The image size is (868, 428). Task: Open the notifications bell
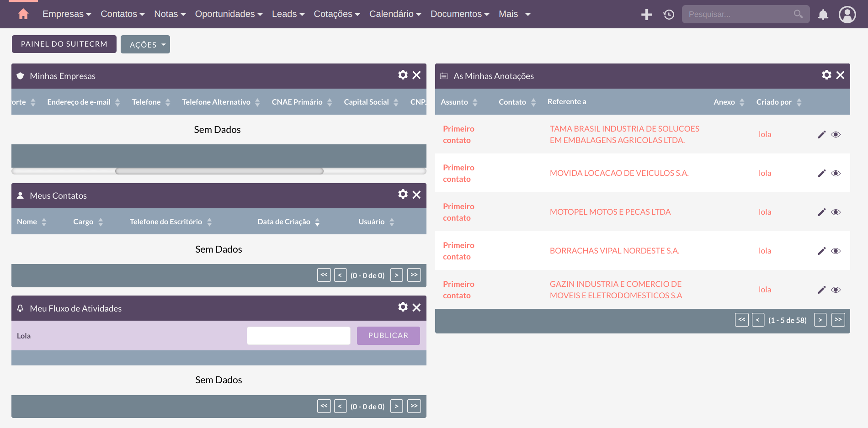[823, 15]
